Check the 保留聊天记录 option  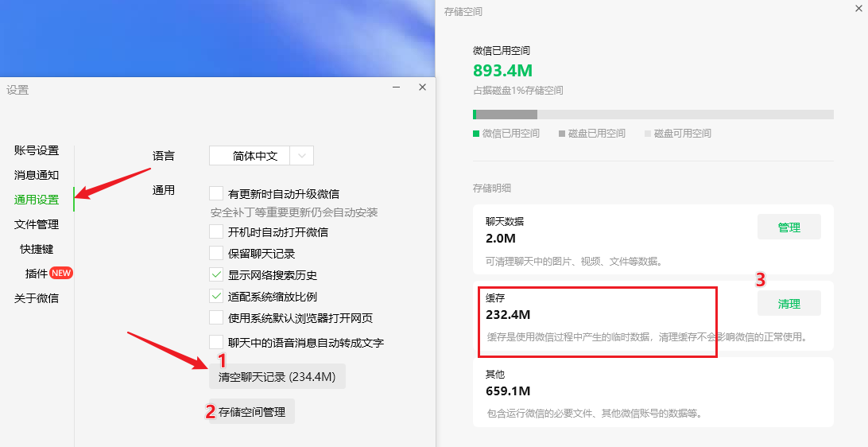216,253
